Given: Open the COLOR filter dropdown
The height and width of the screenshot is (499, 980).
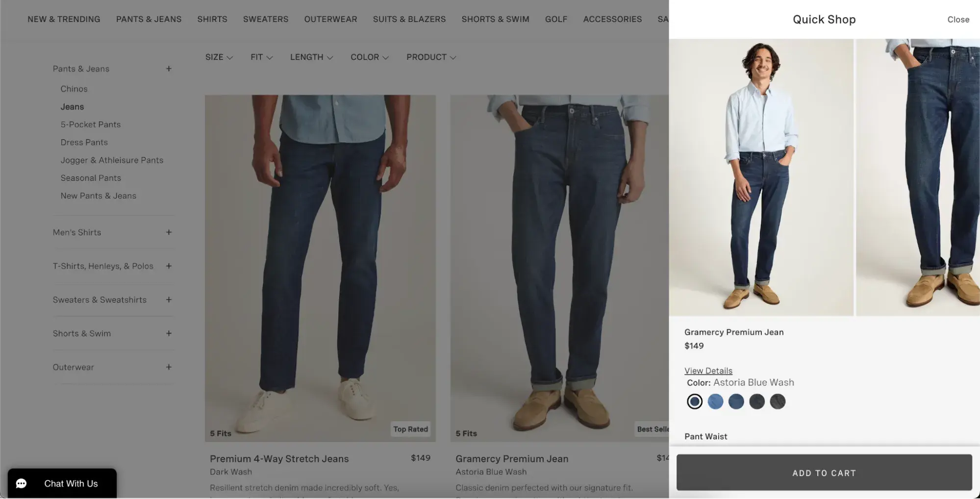Looking at the screenshot, I should 369,57.
